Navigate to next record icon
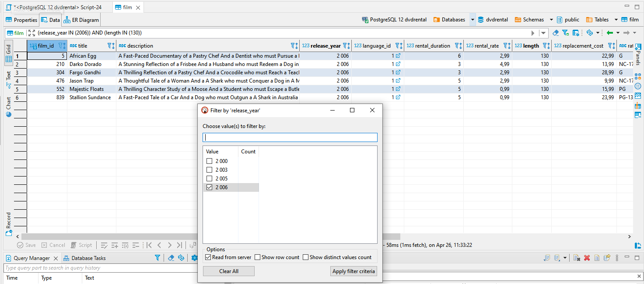Screen dimensions: 644x284 click(170, 245)
